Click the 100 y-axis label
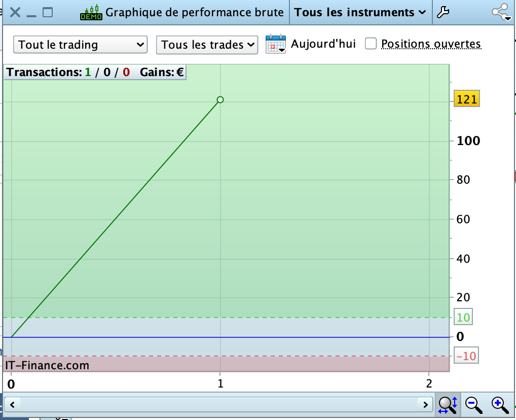Screen dimensions: 516x420 468,141
